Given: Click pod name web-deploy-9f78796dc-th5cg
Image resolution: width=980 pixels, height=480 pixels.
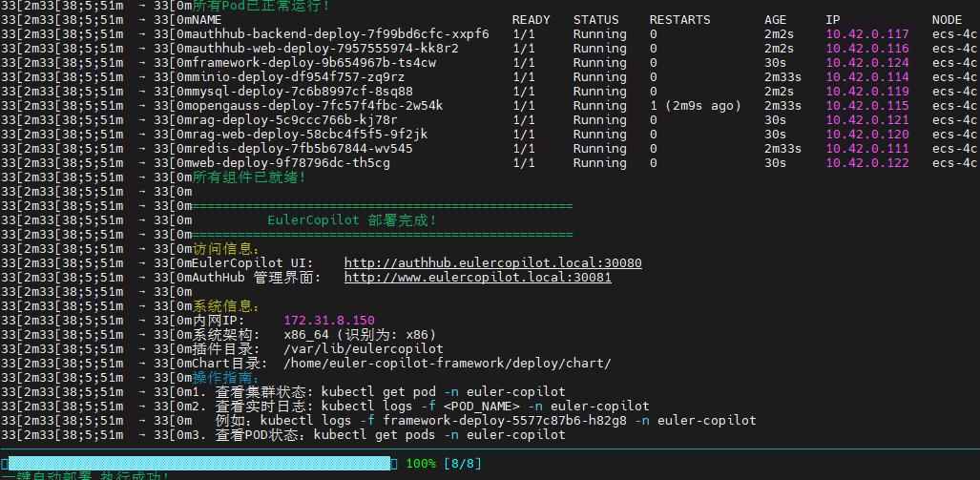Looking at the screenshot, I should pyautogui.click(x=291, y=163).
